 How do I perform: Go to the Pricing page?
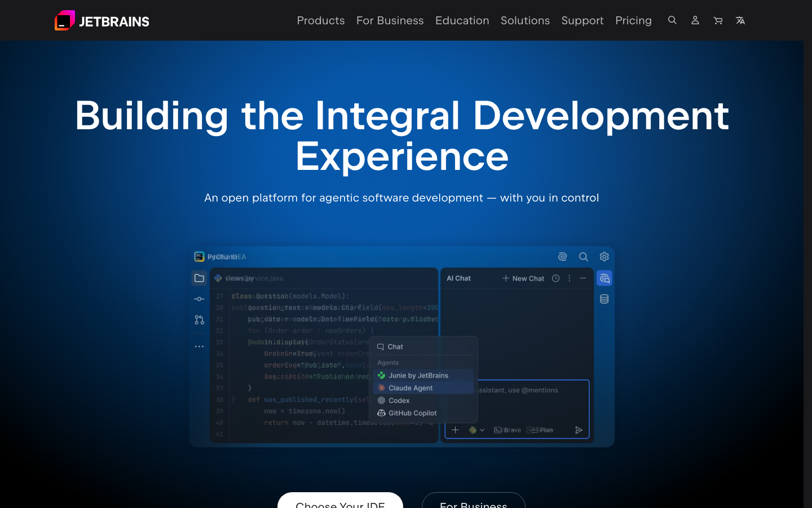633,20
